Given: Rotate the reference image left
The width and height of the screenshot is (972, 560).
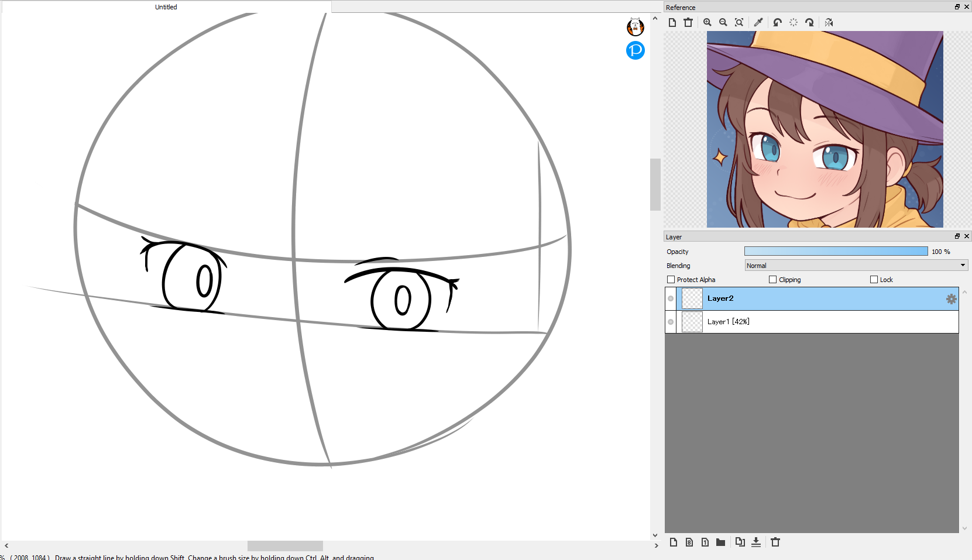Looking at the screenshot, I should pyautogui.click(x=777, y=22).
